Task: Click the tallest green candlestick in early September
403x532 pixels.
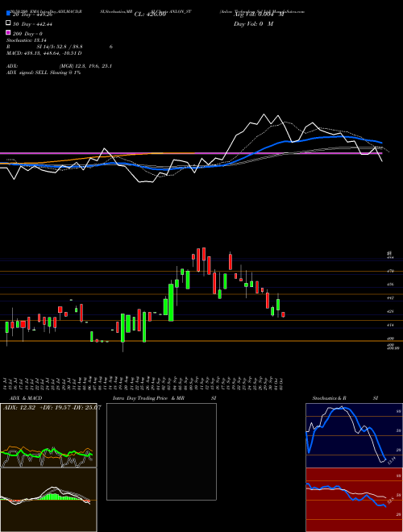Action: (x=171, y=302)
